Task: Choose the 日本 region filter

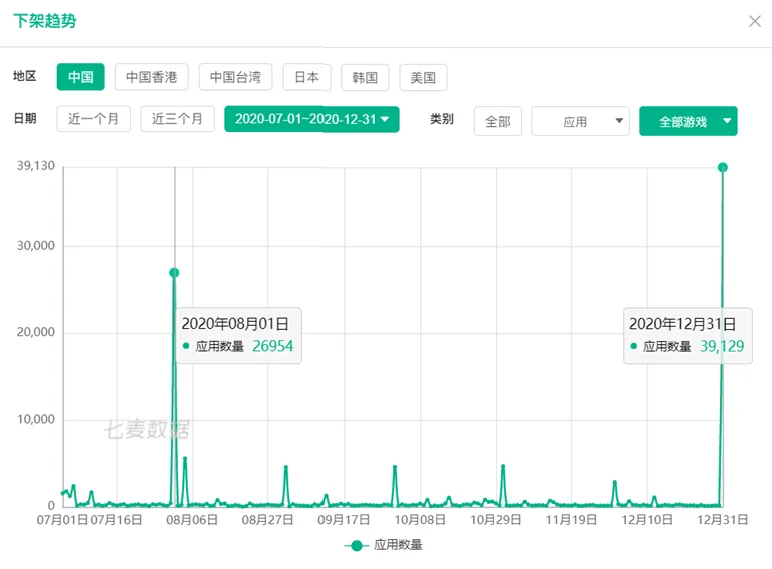Action: [306, 77]
